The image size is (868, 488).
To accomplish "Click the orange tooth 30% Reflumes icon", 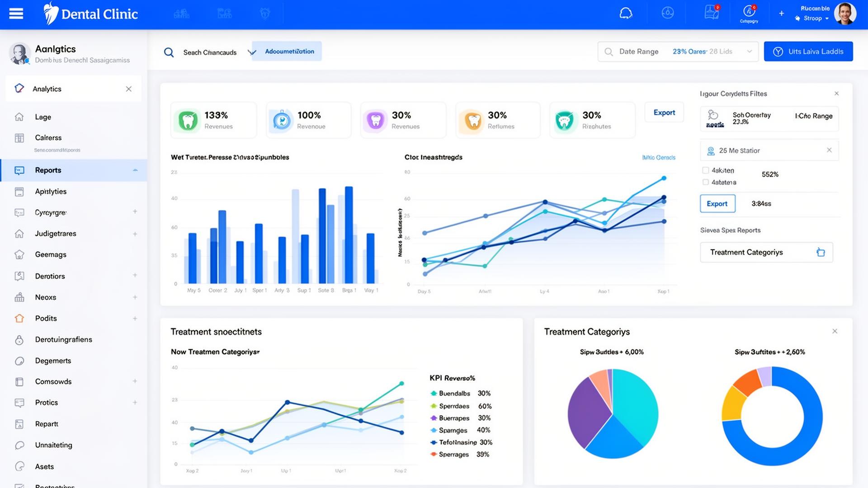I will point(472,120).
